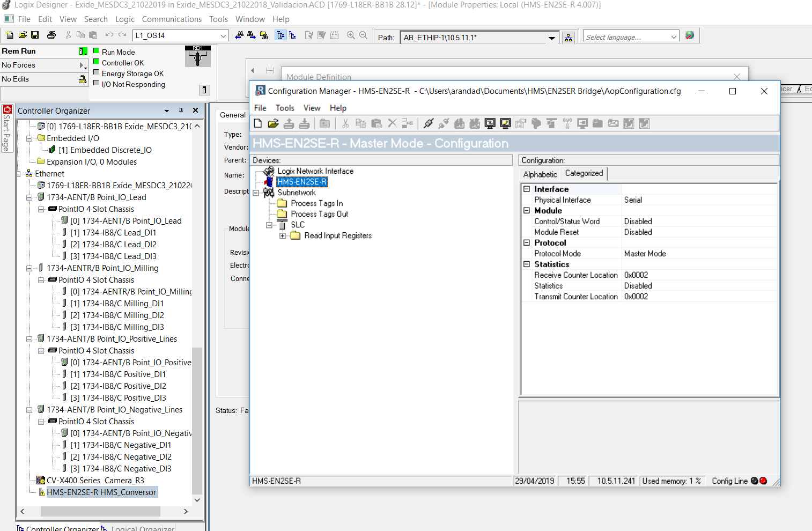Open Tools menu in Configuration Manager
This screenshot has width=812, height=531.
285,108
